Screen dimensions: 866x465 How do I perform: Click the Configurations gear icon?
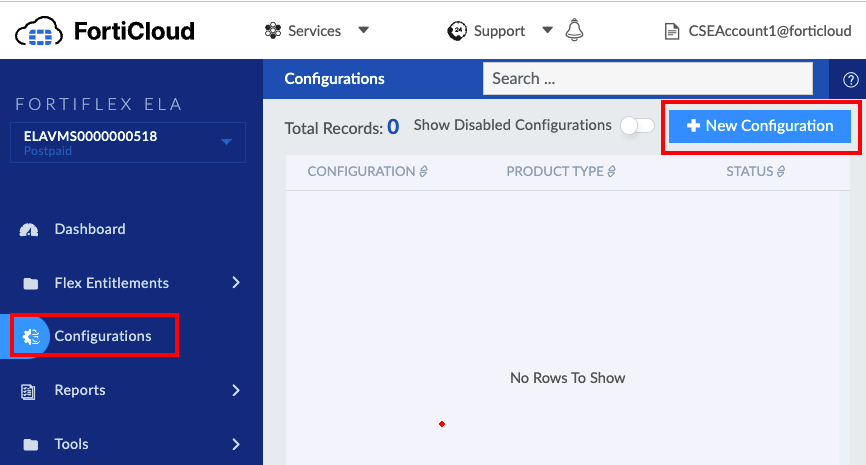tap(31, 336)
